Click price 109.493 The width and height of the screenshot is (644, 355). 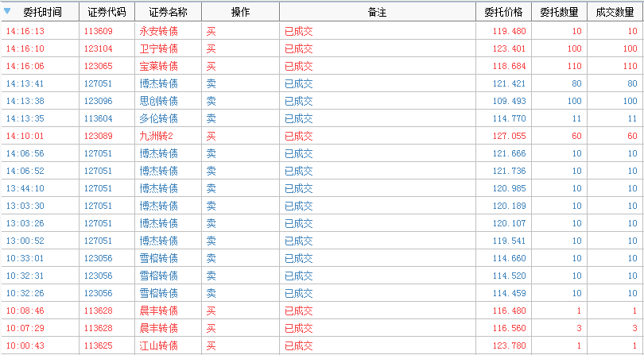pos(510,101)
